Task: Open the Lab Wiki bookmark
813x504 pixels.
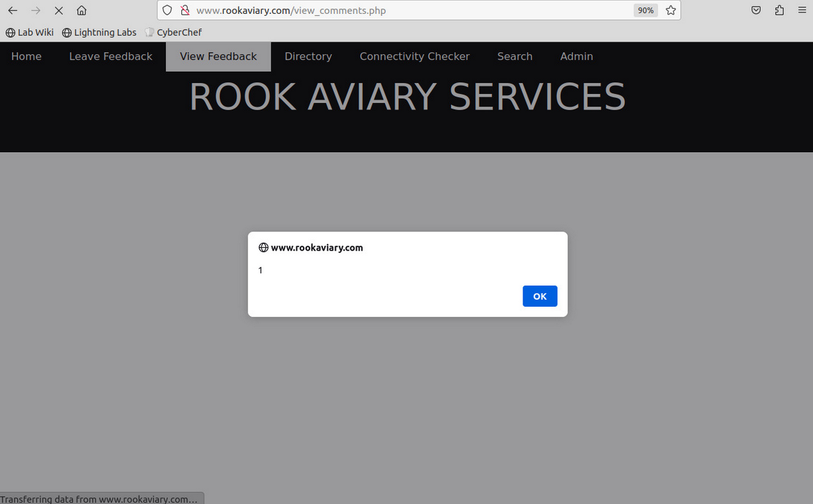Action: [x=30, y=32]
